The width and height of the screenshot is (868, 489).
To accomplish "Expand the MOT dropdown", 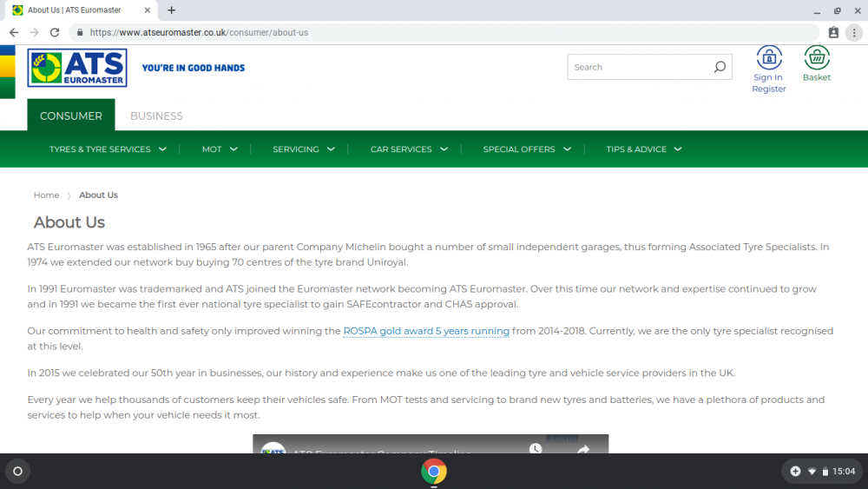I will (x=220, y=149).
